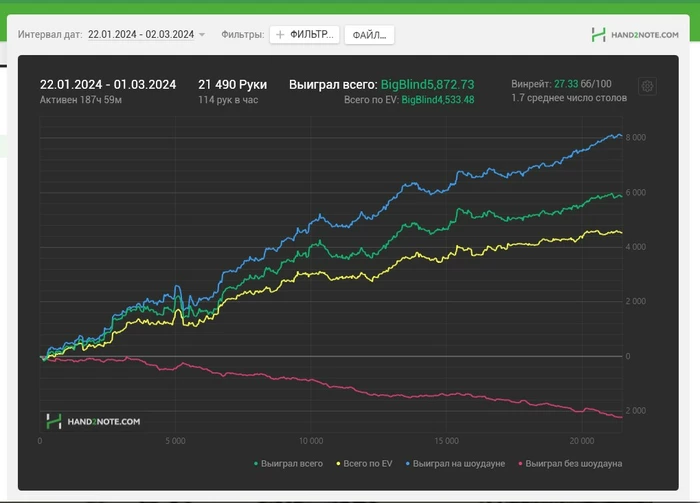Click the 15 000 x-axis label
The height and width of the screenshot is (503, 700).
tap(446, 441)
